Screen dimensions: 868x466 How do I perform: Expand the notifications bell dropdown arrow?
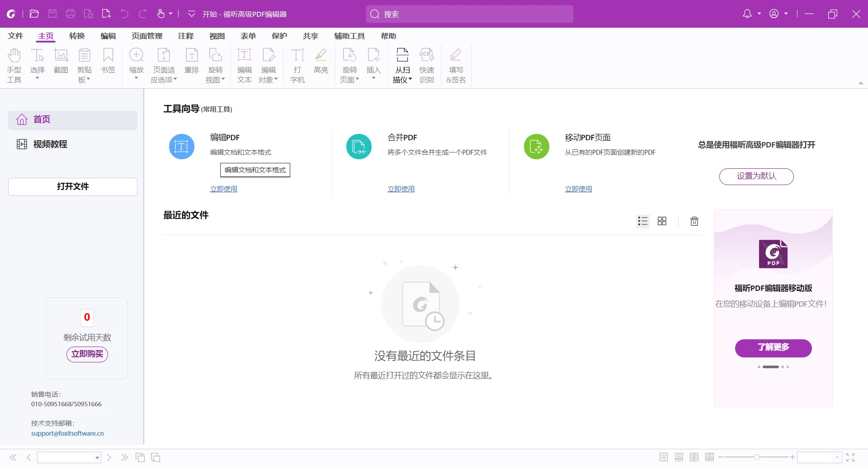click(x=759, y=14)
